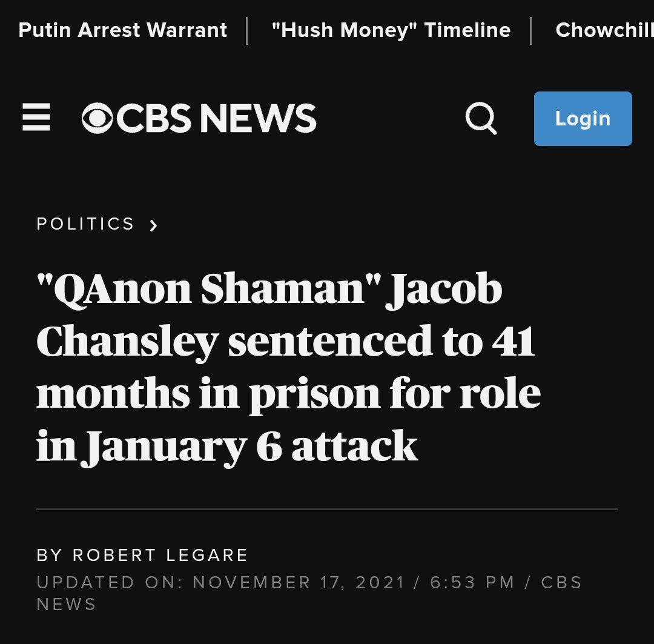Open the Putin Arrest Warrant topic

122,30
